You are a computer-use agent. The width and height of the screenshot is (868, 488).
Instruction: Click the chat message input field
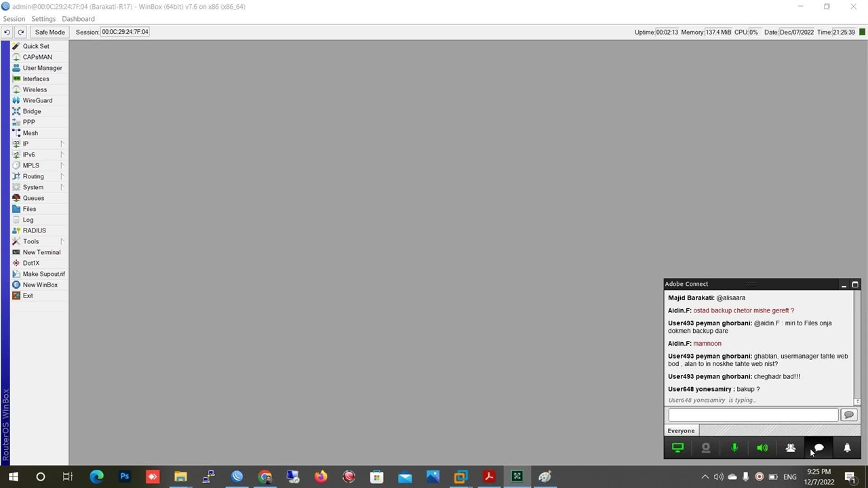tap(753, 415)
